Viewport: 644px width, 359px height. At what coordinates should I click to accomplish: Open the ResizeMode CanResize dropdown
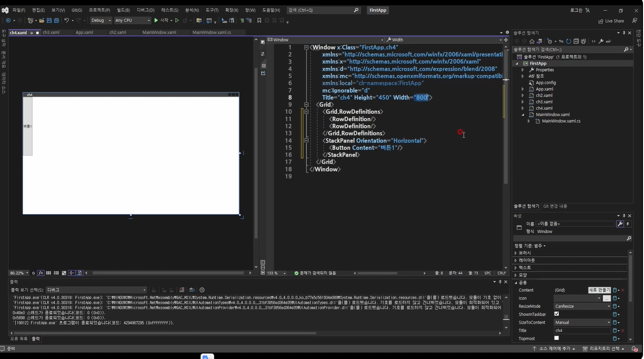tap(582, 306)
